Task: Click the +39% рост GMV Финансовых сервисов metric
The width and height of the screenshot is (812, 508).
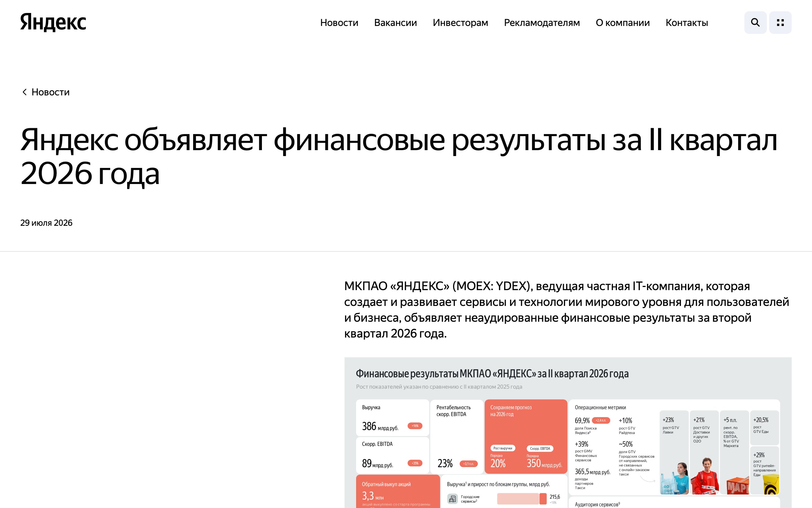Action: (x=586, y=452)
